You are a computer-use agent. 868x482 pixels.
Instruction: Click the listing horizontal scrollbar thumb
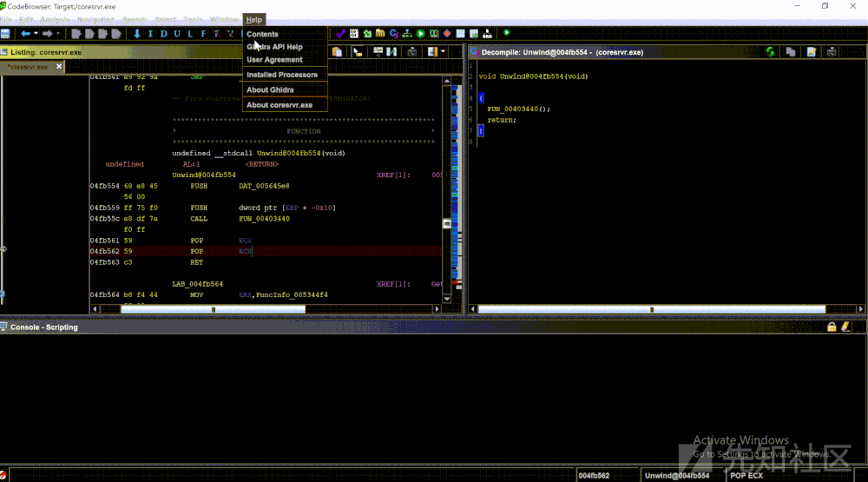pyautogui.click(x=214, y=309)
